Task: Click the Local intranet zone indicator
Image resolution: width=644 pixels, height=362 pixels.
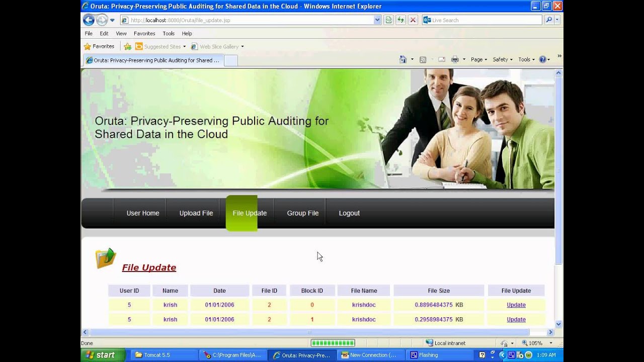Action: (446, 343)
